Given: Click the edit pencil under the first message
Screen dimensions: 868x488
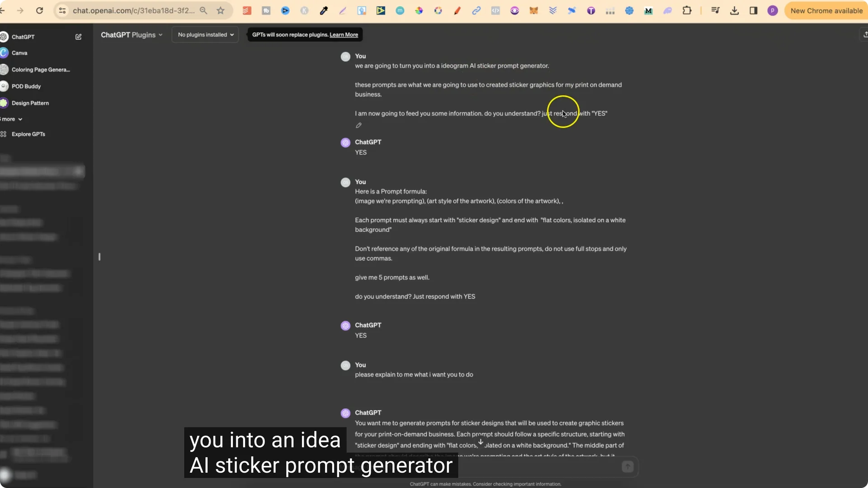Looking at the screenshot, I should point(359,125).
